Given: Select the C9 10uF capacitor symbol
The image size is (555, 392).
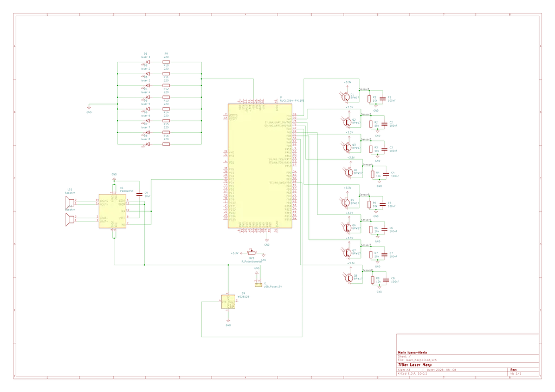Looking at the screenshot, I should tap(139, 194).
